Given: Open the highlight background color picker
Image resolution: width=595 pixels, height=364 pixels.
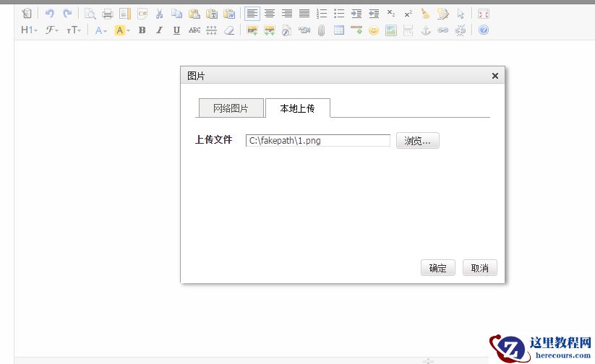Looking at the screenshot, I should (122, 30).
